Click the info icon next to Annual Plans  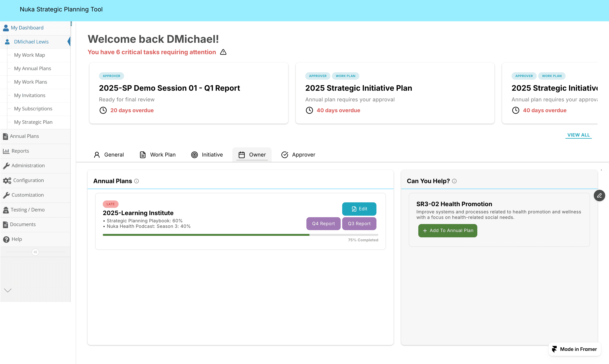click(x=136, y=181)
